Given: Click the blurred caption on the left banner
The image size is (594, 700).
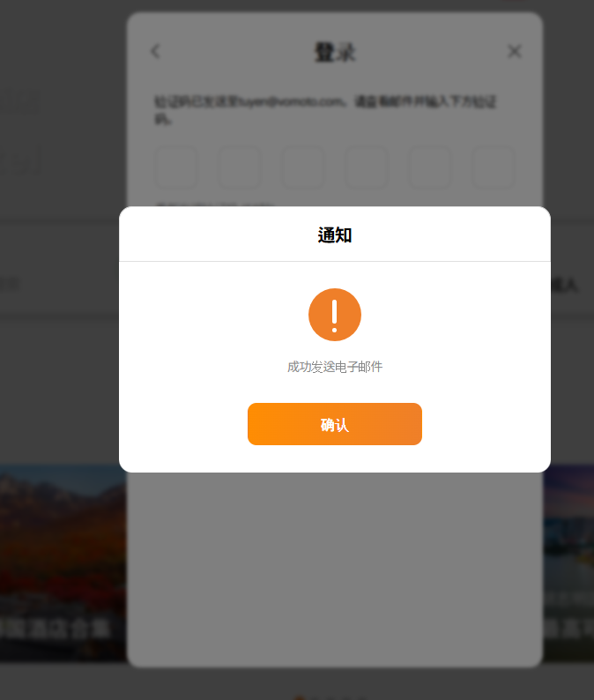Looking at the screenshot, I should coord(55,629).
